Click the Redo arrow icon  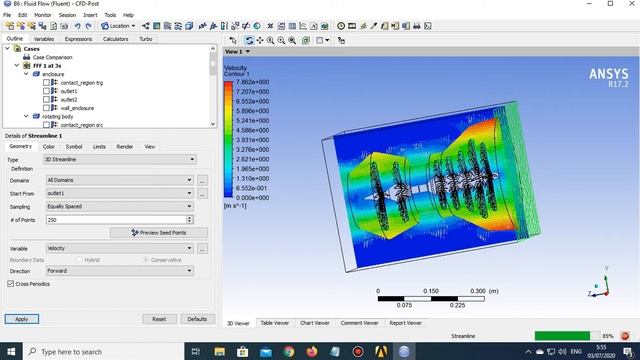tap(88, 26)
